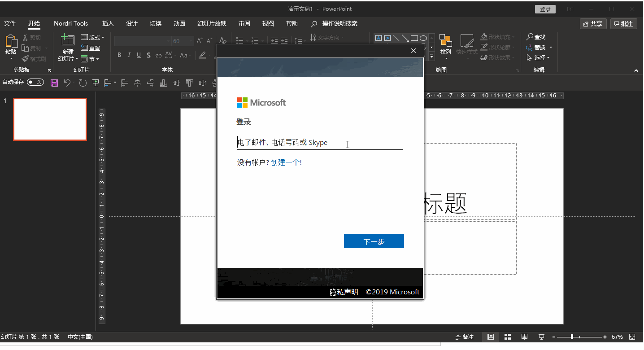Click the Next (下一步) button in sign-in dialog
The width and height of the screenshot is (644, 350).
coord(374,241)
